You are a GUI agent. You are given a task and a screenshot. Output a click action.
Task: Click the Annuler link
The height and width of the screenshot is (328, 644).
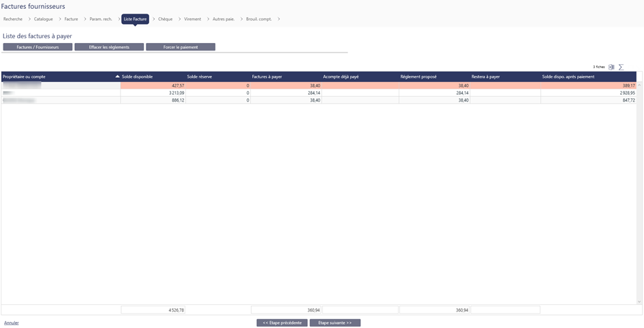12,323
